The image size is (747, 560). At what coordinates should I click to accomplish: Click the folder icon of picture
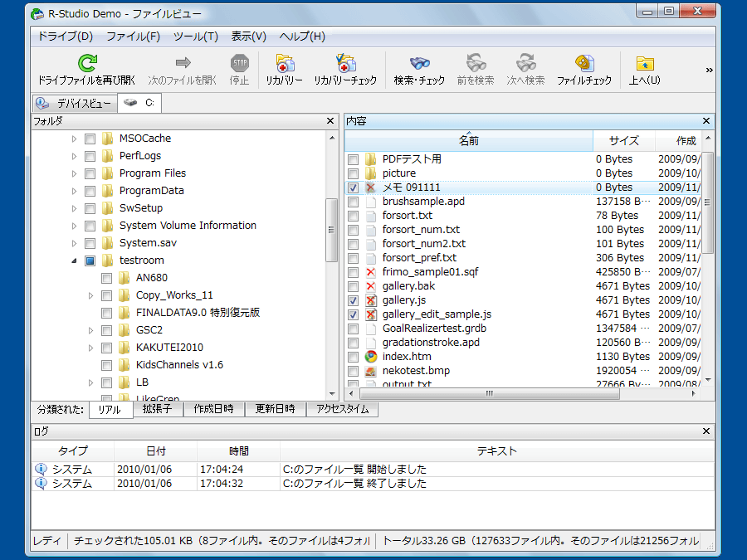coord(371,173)
